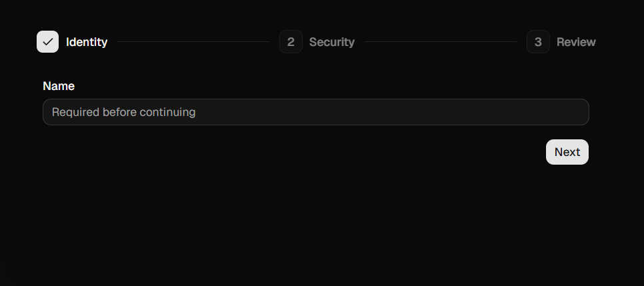Select the completed Identity step checkbox square
The image size is (644, 286).
click(x=47, y=42)
